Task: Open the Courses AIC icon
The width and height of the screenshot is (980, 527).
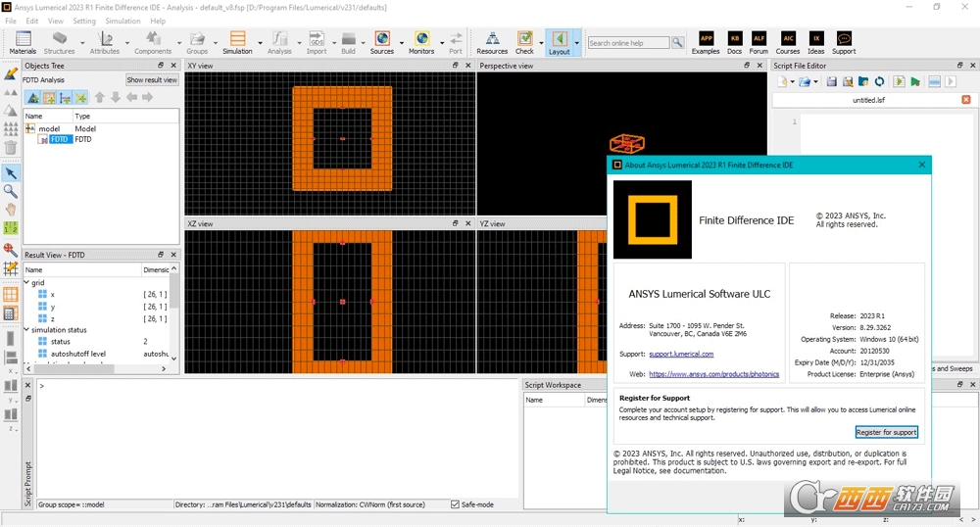Action: pyautogui.click(x=788, y=39)
